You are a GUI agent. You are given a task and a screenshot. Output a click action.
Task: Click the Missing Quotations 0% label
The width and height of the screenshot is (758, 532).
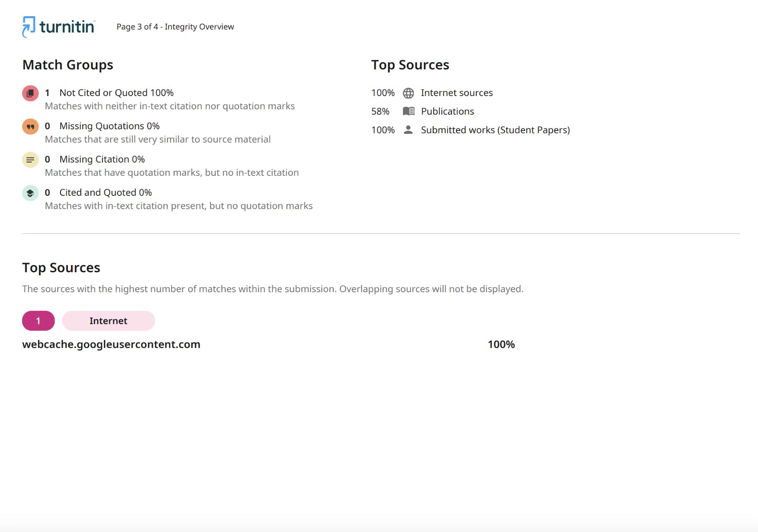(x=109, y=126)
